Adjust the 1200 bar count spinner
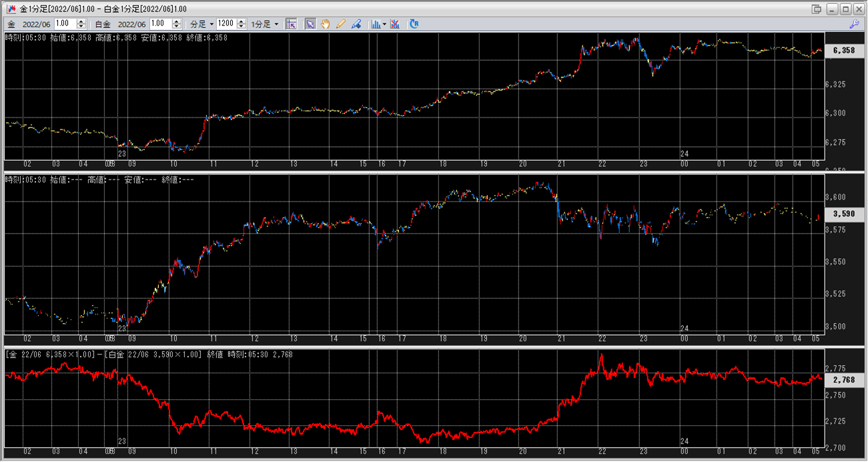 pos(240,24)
